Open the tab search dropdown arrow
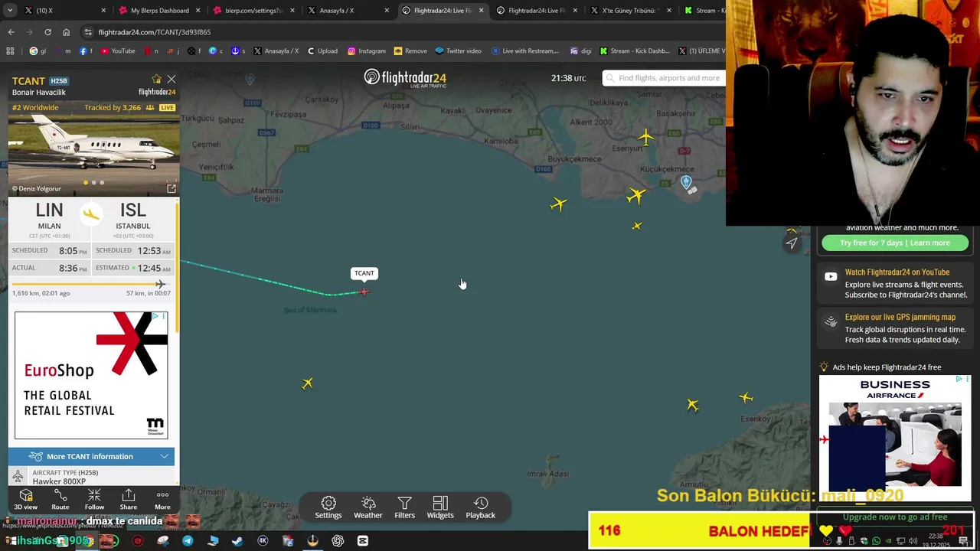 (x=10, y=11)
